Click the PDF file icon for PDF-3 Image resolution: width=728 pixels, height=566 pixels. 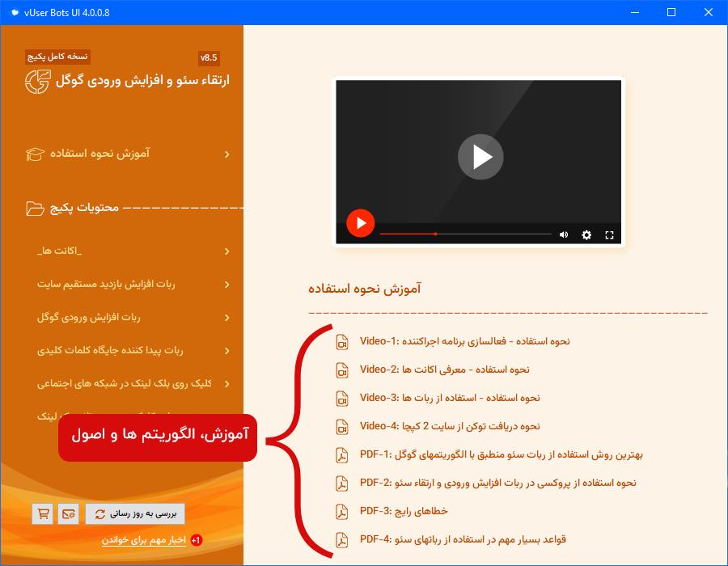point(342,512)
